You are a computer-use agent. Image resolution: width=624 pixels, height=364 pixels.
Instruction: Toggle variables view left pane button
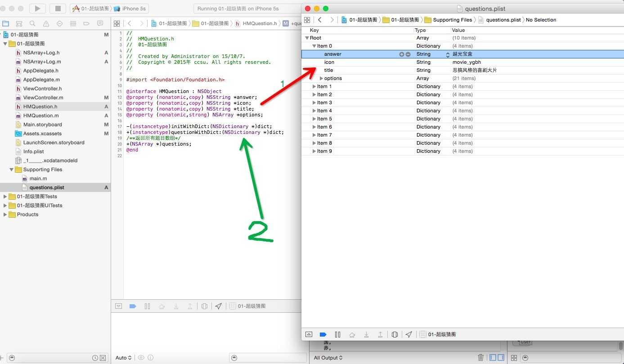493,358
